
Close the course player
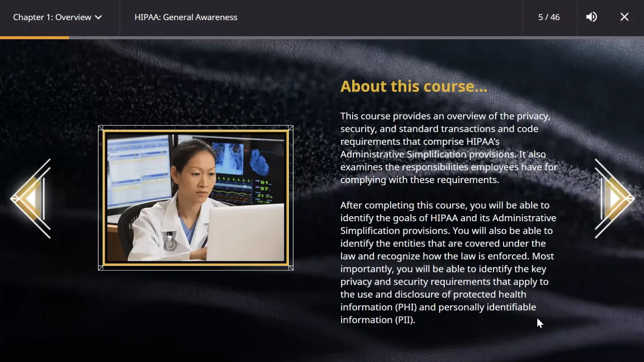[x=624, y=17]
